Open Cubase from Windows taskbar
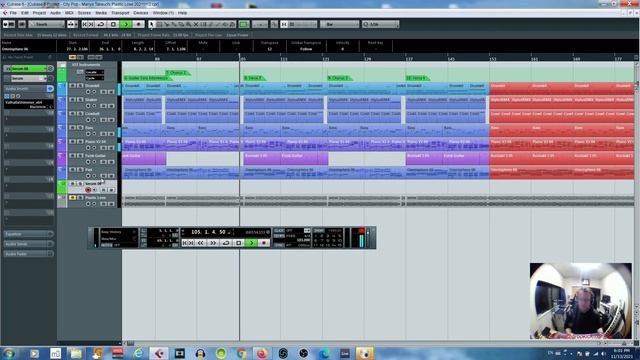The height and width of the screenshot is (360, 640). click(x=159, y=353)
